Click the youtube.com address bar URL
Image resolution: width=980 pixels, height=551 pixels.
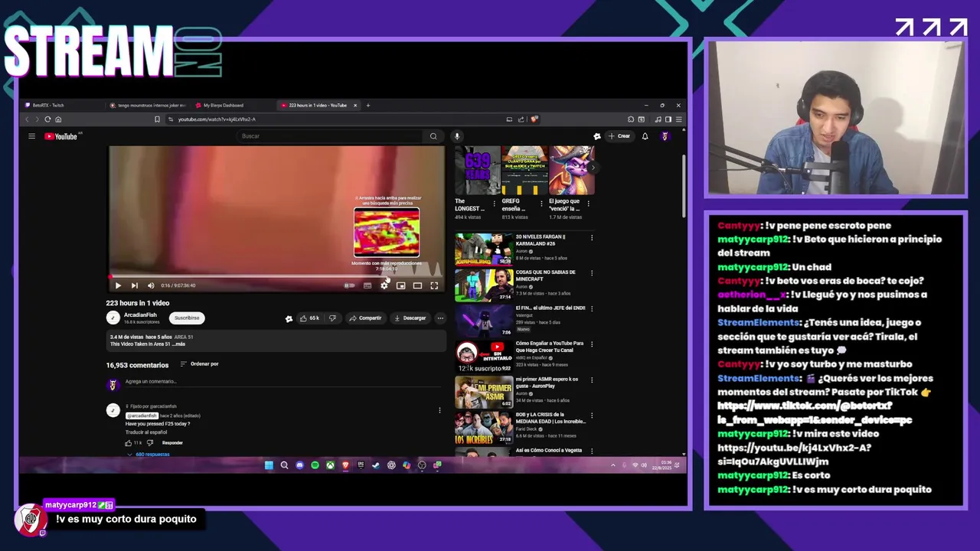coord(217,119)
